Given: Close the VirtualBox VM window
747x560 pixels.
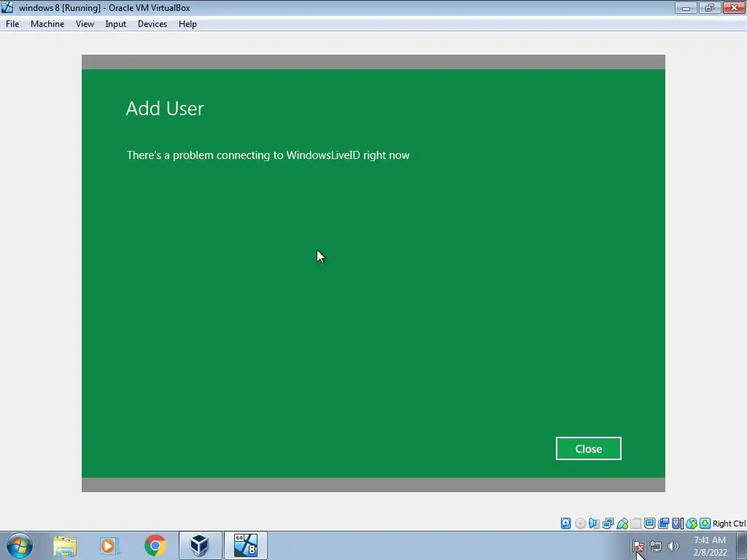Looking at the screenshot, I should (x=734, y=7).
